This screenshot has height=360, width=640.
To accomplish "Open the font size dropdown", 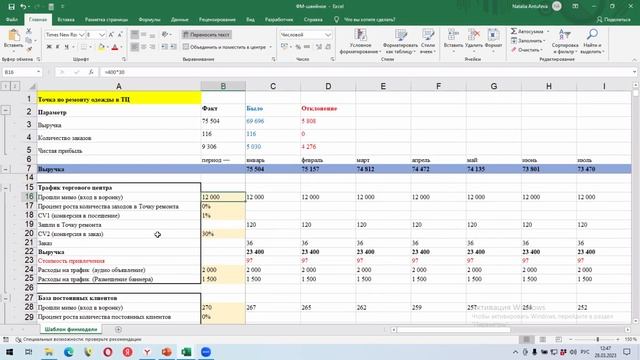I will [x=102, y=35].
